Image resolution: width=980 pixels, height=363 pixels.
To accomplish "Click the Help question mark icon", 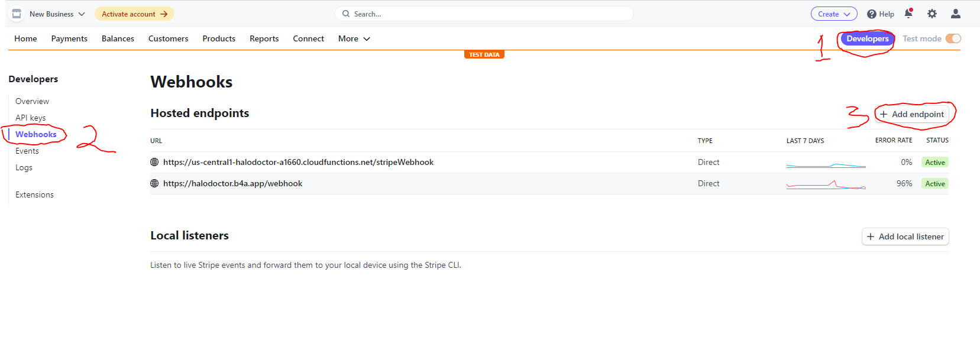I will [x=871, y=14].
